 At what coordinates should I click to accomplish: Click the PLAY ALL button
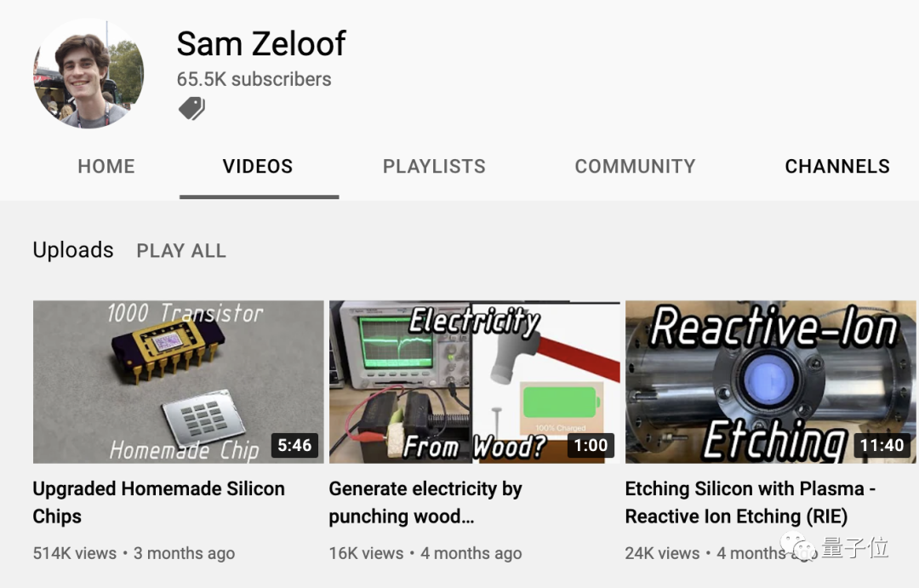(181, 251)
